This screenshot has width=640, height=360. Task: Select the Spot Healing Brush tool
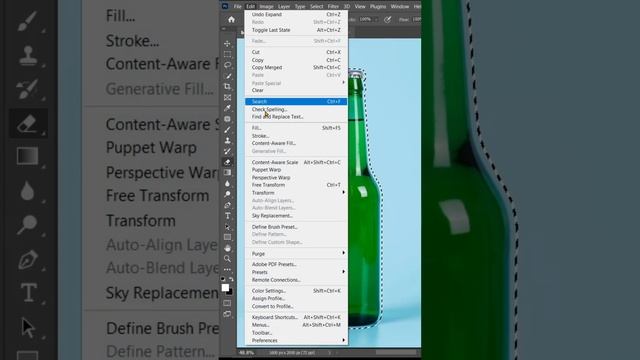(227, 119)
